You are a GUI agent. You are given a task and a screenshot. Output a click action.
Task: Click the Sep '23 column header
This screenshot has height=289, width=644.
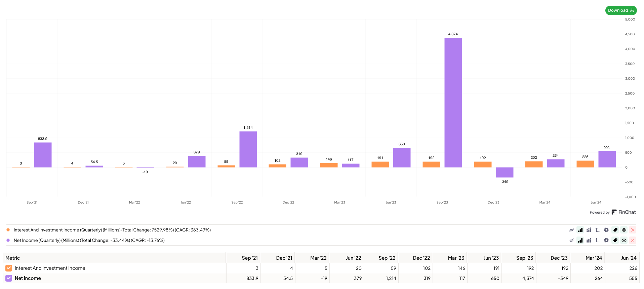click(x=524, y=258)
